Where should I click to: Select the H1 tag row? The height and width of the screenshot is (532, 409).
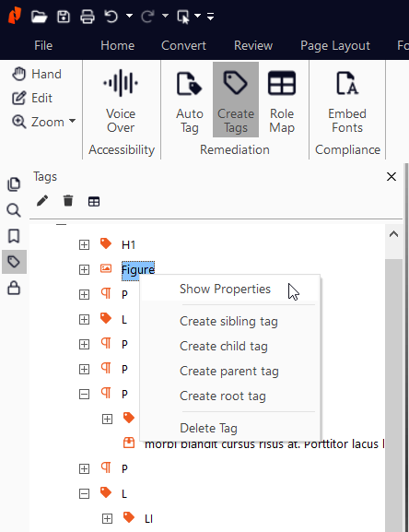click(128, 244)
